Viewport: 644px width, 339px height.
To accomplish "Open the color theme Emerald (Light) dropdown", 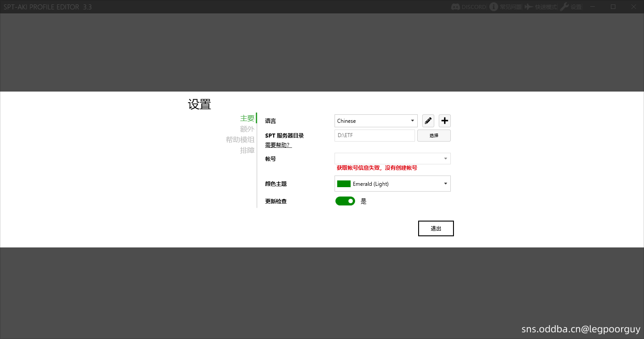I will (392, 184).
